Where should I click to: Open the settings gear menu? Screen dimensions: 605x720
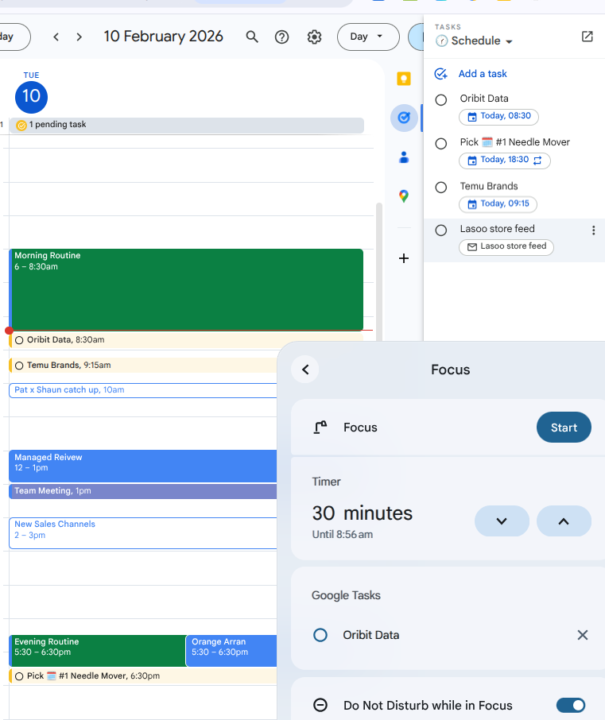click(x=314, y=37)
